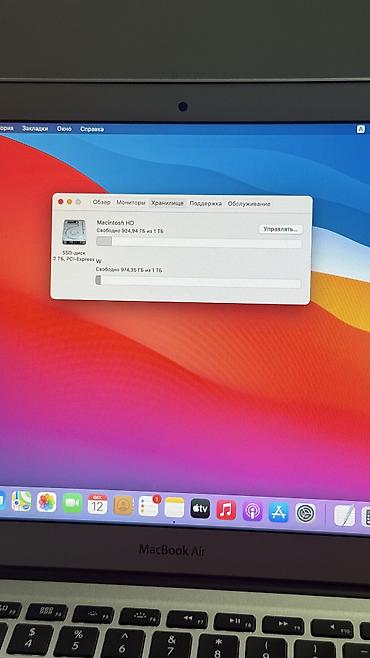Viewport: 370px width, 658px height.
Task: Open the Обслуживание tab
Action: [x=249, y=204]
